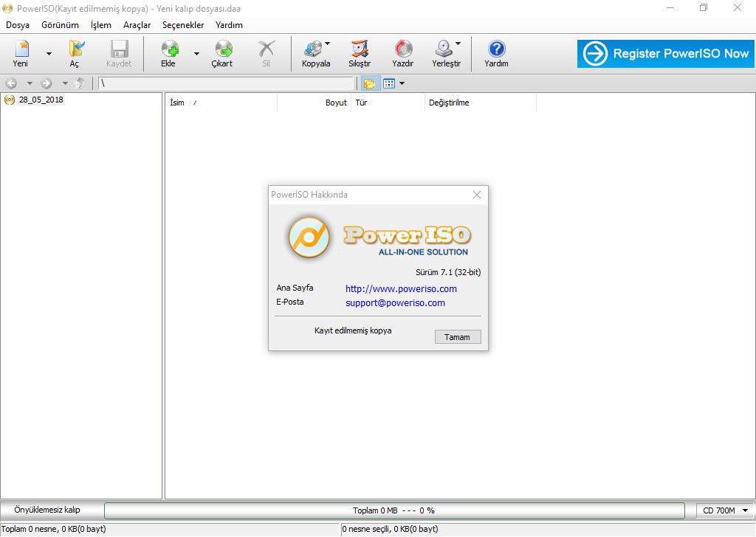Viewport: 756px width, 537px height.
Task: Sort by the İsim column header
Action: (x=221, y=103)
